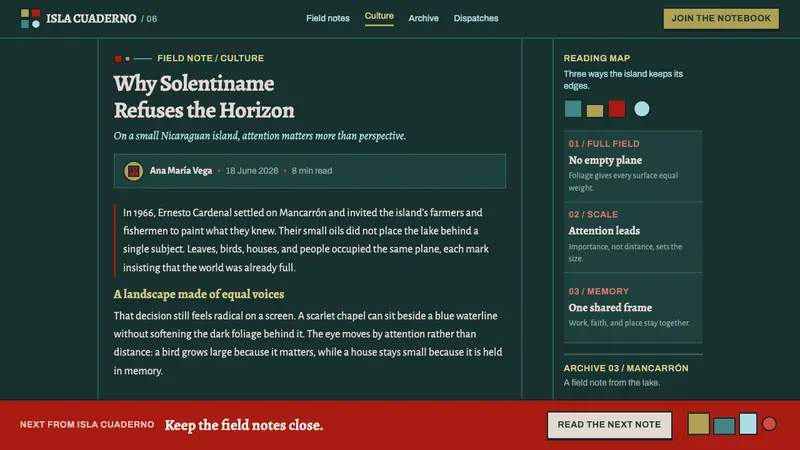Go to the Archive nav item
Screen dimensions: 800x450
point(423,18)
